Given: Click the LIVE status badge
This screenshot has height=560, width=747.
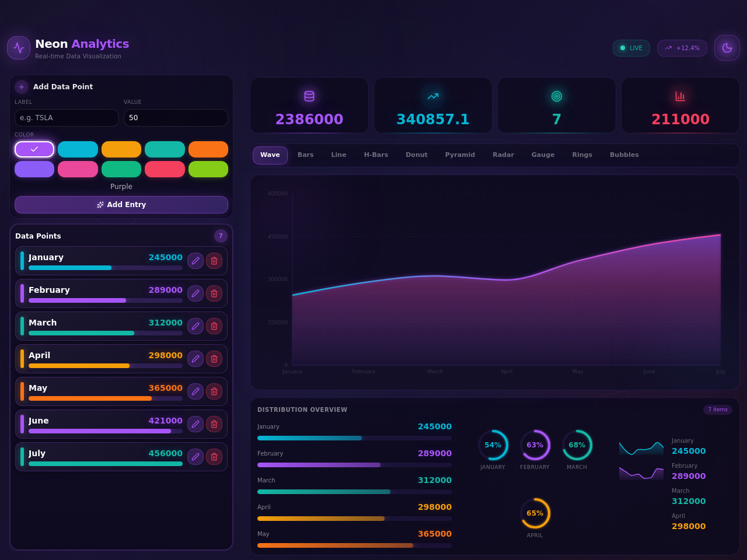Looking at the screenshot, I should point(631,48).
